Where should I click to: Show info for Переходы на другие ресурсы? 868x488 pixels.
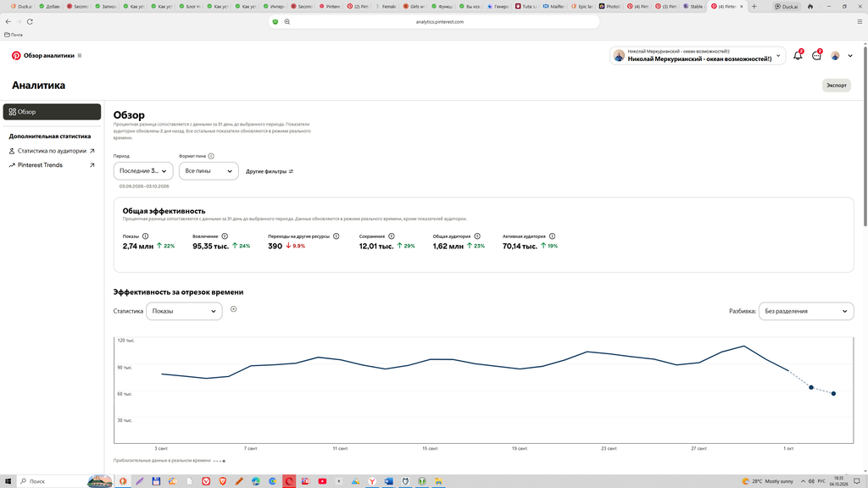coord(336,236)
